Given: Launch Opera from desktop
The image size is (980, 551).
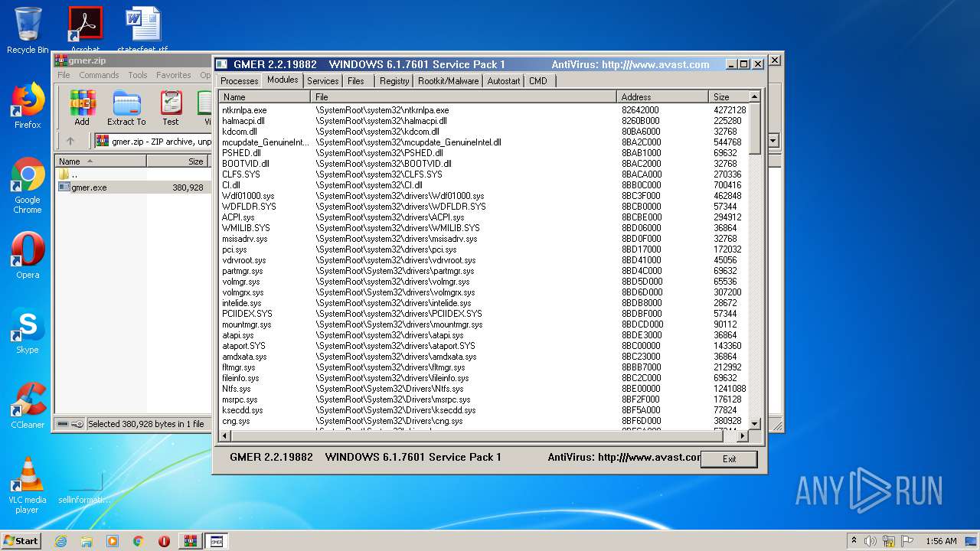Looking at the screenshot, I should click(28, 256).
